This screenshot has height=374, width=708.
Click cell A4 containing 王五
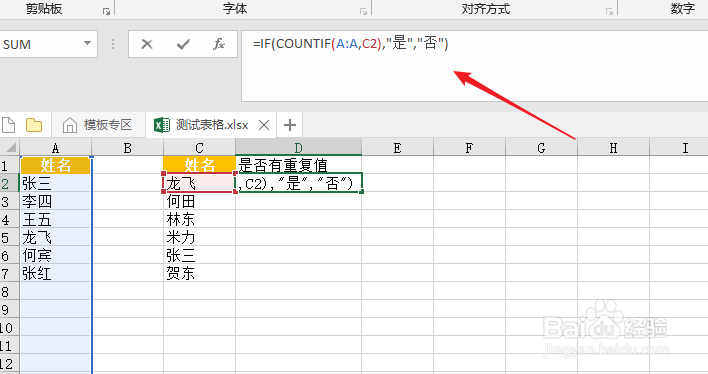pos(56,219)
